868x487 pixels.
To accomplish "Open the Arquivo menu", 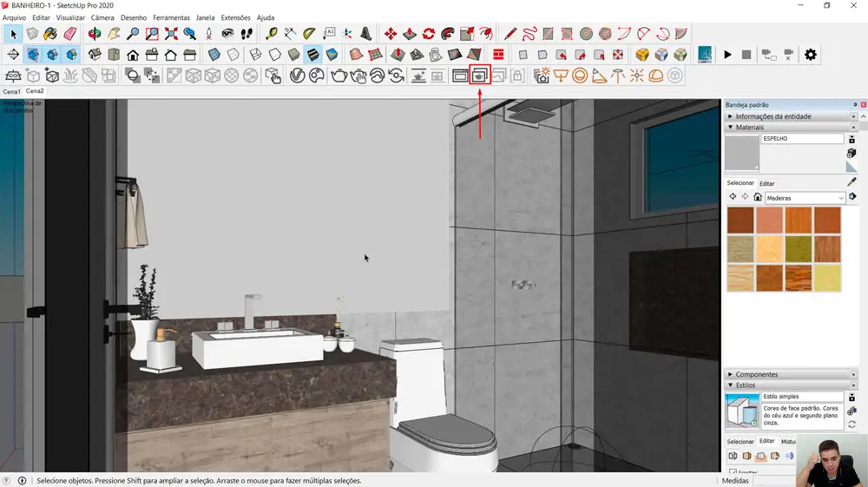I will [x=15, y=17].
